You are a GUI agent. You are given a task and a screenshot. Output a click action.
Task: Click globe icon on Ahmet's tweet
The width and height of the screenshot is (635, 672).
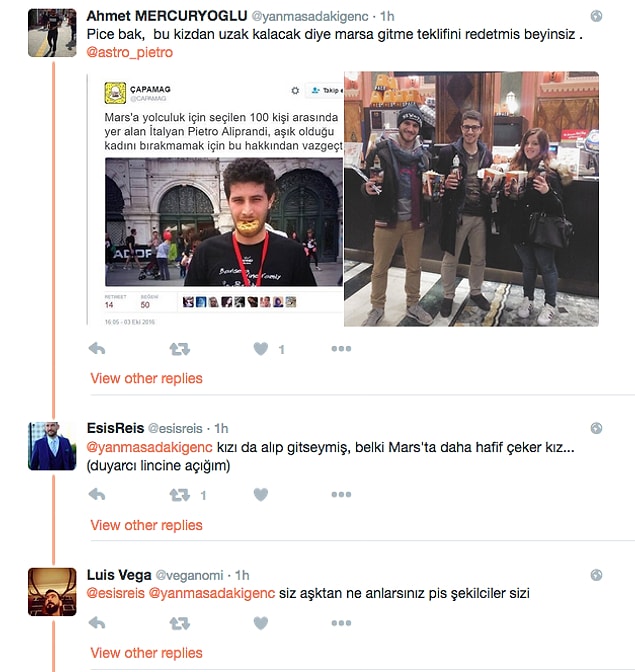596,16
